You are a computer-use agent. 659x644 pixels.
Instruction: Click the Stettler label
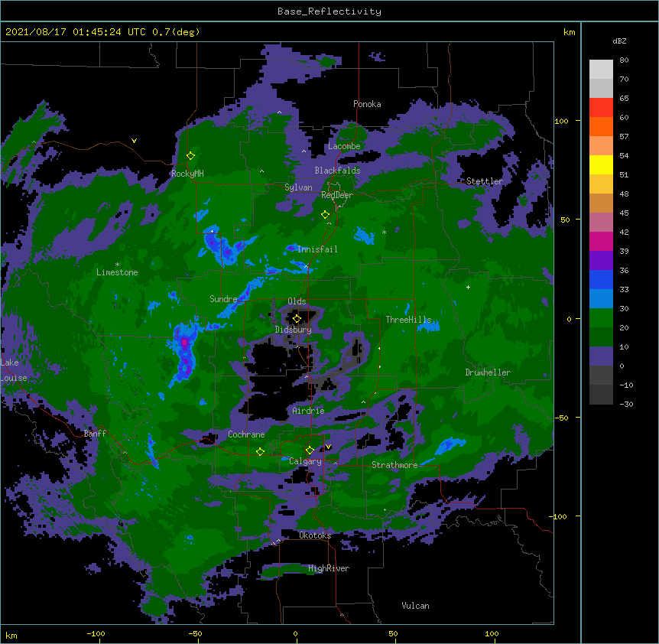[485, 181]
